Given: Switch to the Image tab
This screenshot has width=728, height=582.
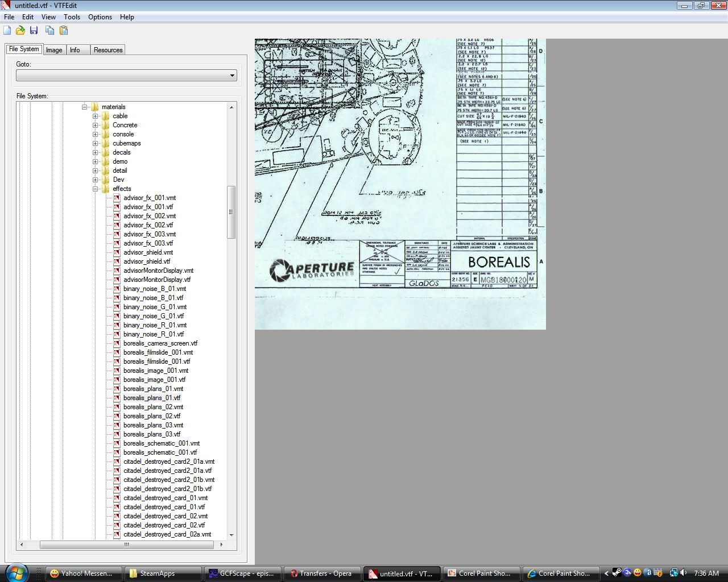Looking at the screenshot, I should (54, 50).
